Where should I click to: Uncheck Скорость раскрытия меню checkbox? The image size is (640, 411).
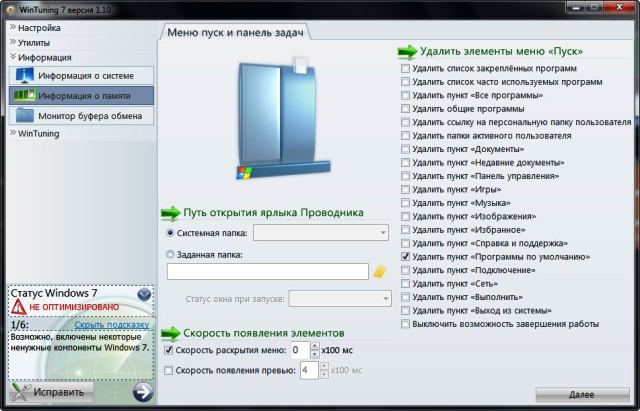(169, 350)
